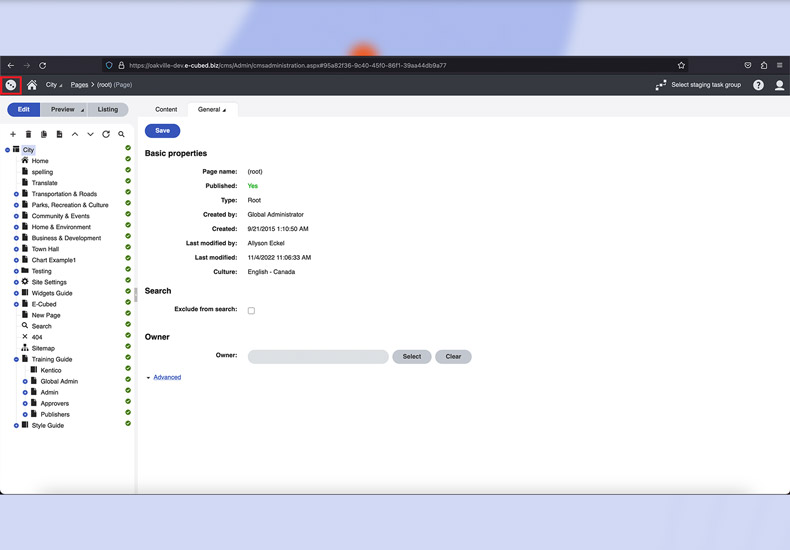Open the Kentico application list icon

11,85
